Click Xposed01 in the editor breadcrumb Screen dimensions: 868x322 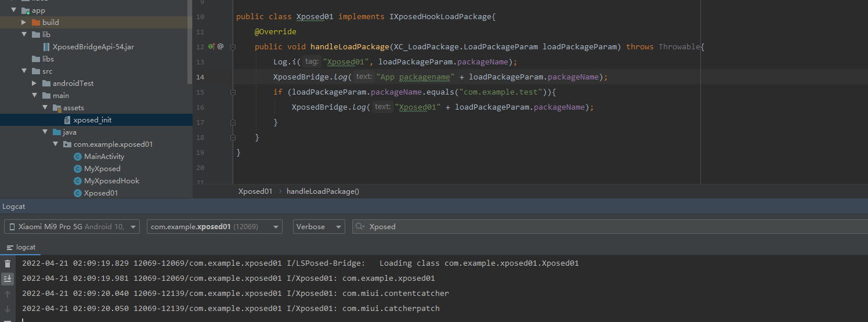(x=255, y=191)
